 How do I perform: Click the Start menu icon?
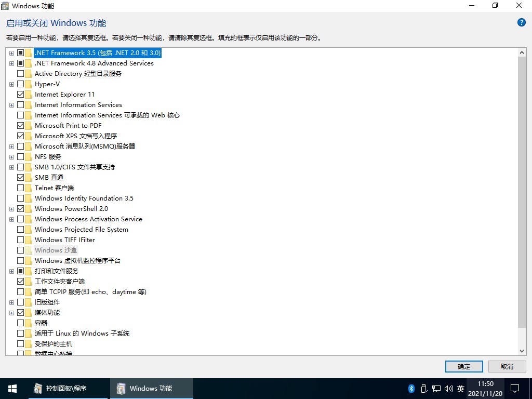(11, 388)
